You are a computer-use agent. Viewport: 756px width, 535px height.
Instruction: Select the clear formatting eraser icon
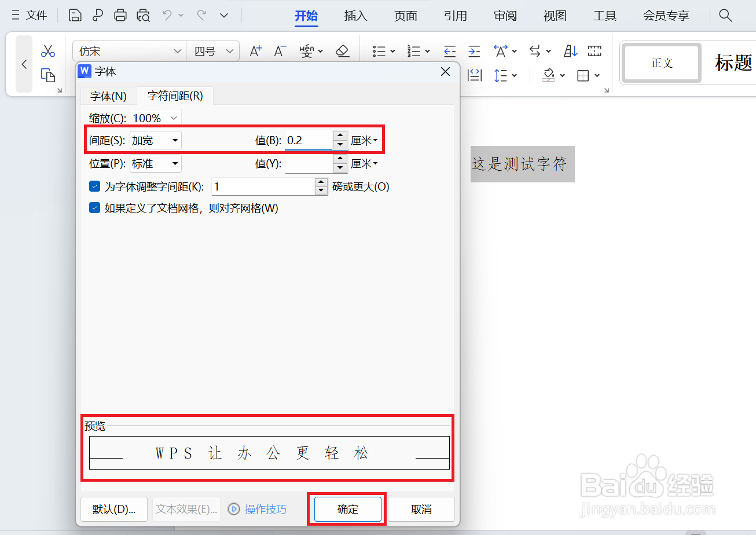pos(343,51)
